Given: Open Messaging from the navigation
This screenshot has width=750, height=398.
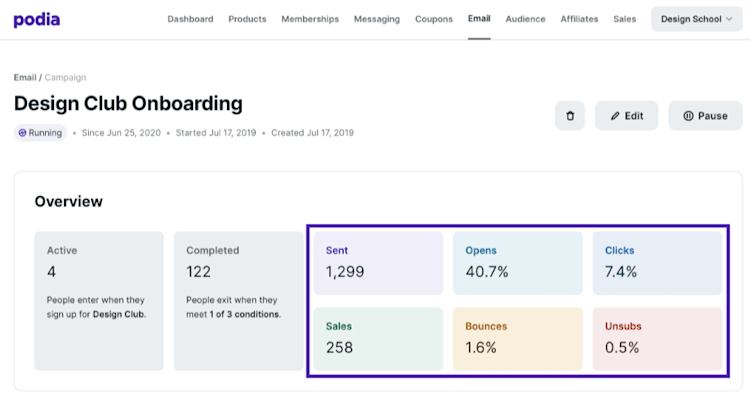Looking at the screenshot, I should pyautogui.click(x=377, y=19).
